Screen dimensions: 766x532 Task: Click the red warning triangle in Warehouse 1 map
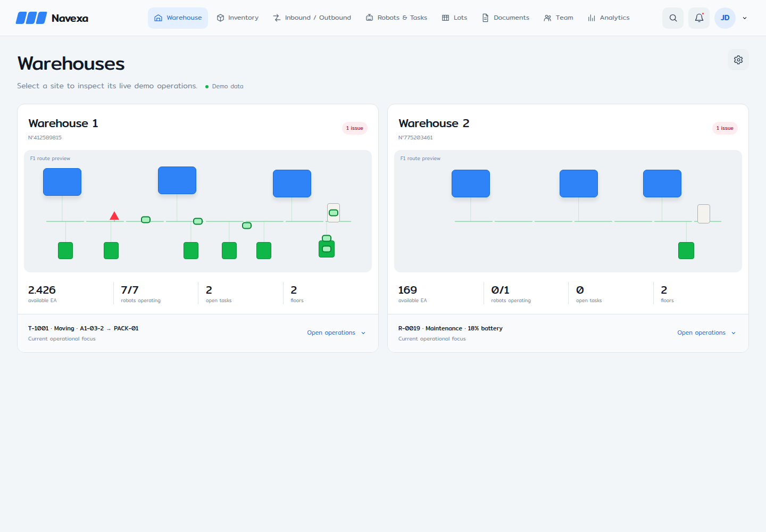pyautogui.click(x=114, y=216)
